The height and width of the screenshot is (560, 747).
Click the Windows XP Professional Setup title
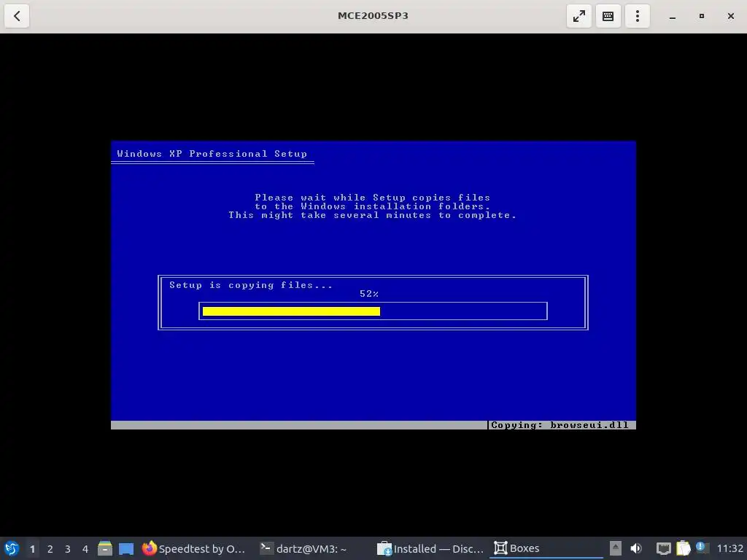tap(212, 154)
